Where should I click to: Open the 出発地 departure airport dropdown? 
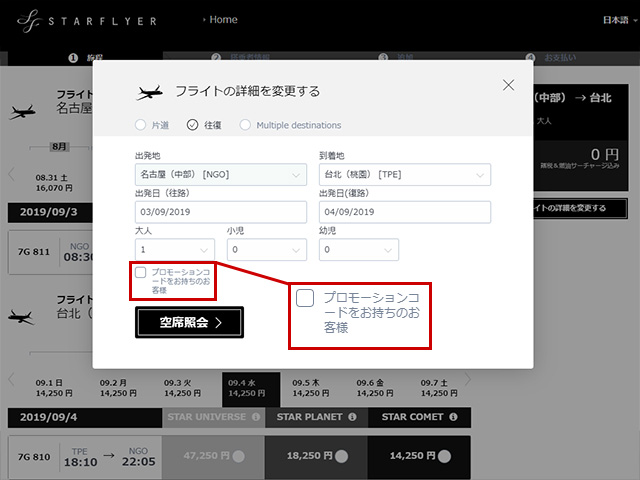[219, 174]
